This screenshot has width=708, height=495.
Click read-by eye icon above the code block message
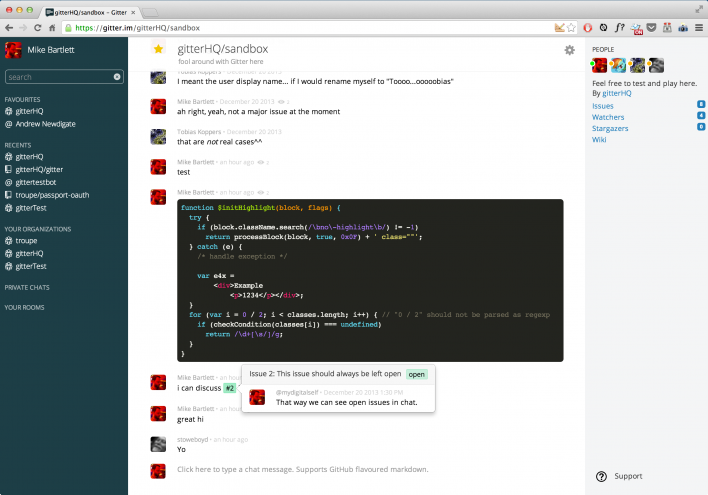(x=261, y=192)
